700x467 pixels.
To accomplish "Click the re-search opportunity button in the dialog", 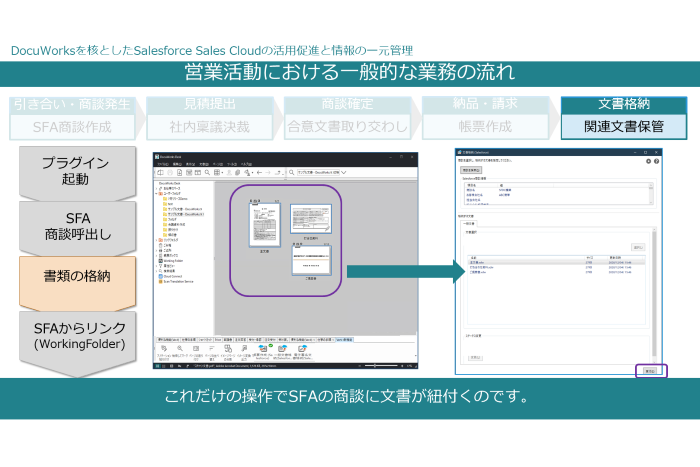I will (471, 170).
